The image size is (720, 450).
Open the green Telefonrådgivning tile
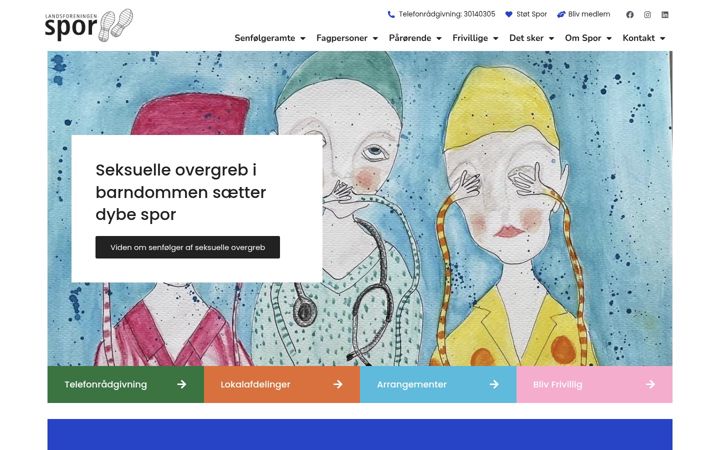click(x=126, y=384)
